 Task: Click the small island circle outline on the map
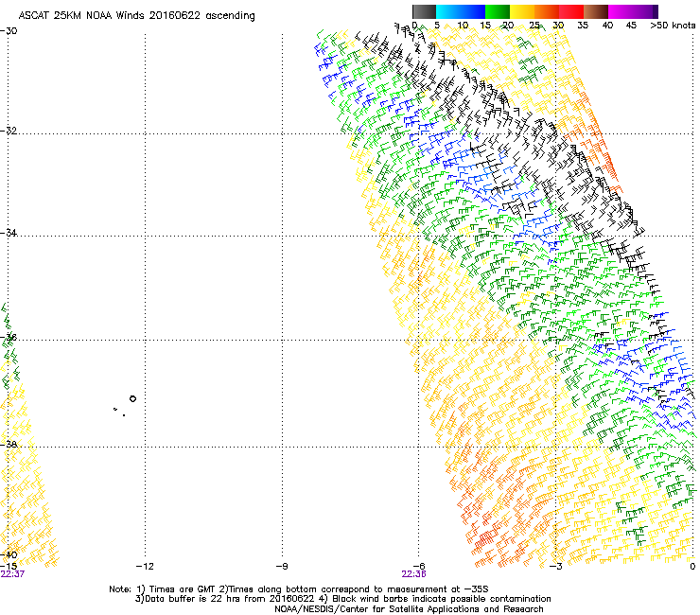tap(132, 398)
